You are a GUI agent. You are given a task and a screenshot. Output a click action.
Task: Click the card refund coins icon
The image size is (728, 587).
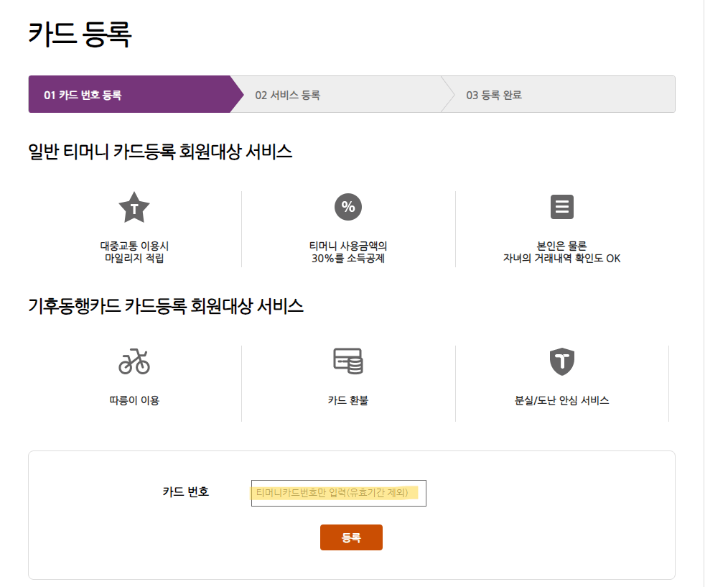coord(348,361)
